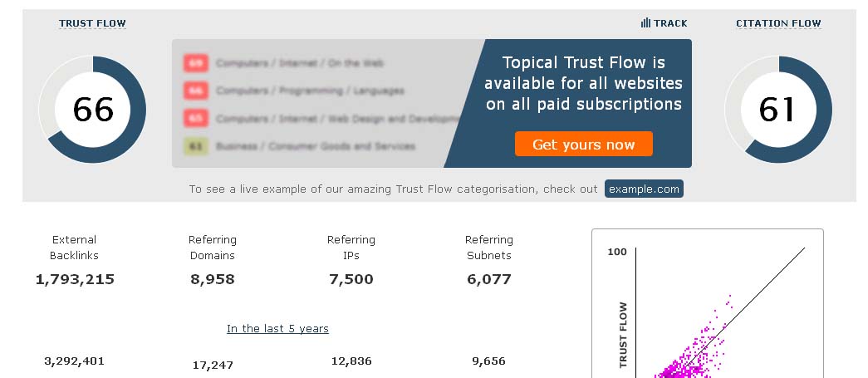868x378 pixels.
Task: Open the example.com live example link
Action: pyautogui.click(x=644, y=189)
